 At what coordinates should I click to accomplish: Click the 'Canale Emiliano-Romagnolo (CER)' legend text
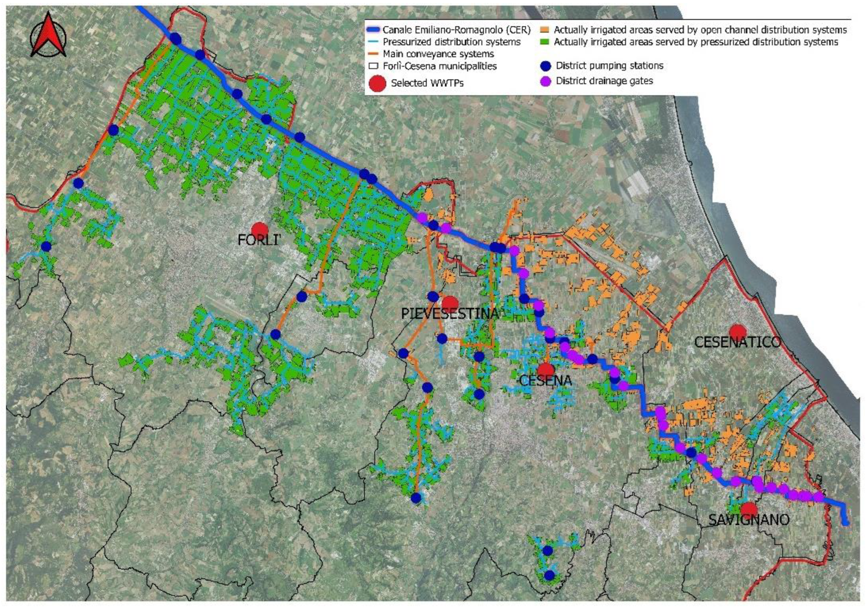point(457,30)
